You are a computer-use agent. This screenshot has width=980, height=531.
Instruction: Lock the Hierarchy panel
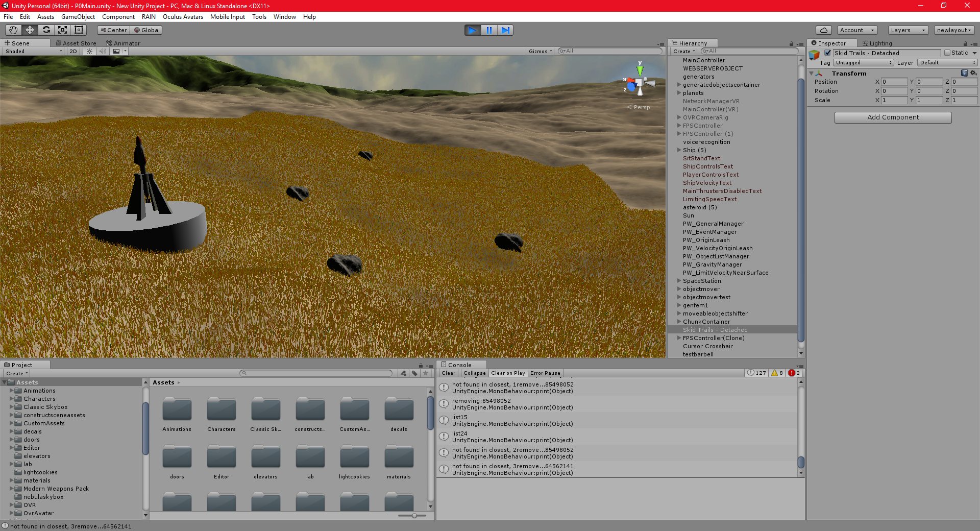tap(791, 44)
